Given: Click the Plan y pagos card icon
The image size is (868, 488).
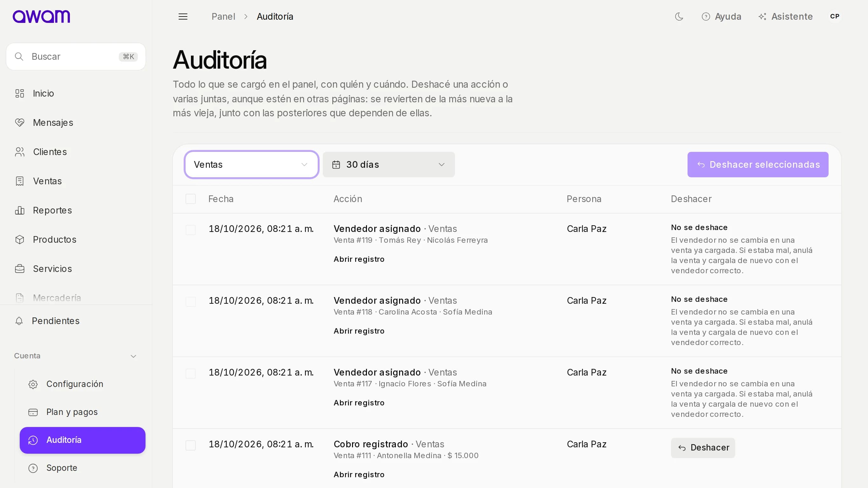Looking at the screenshot, I should click(33, 412).
